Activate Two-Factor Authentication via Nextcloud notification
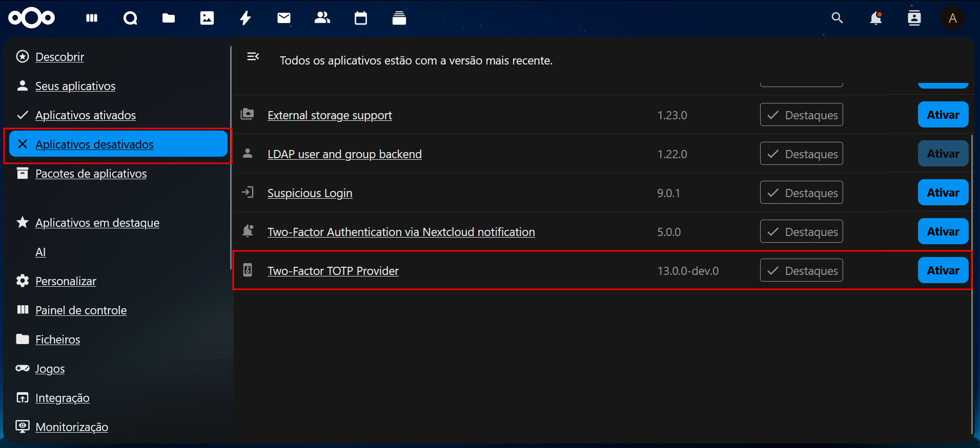 click(943, 231)
